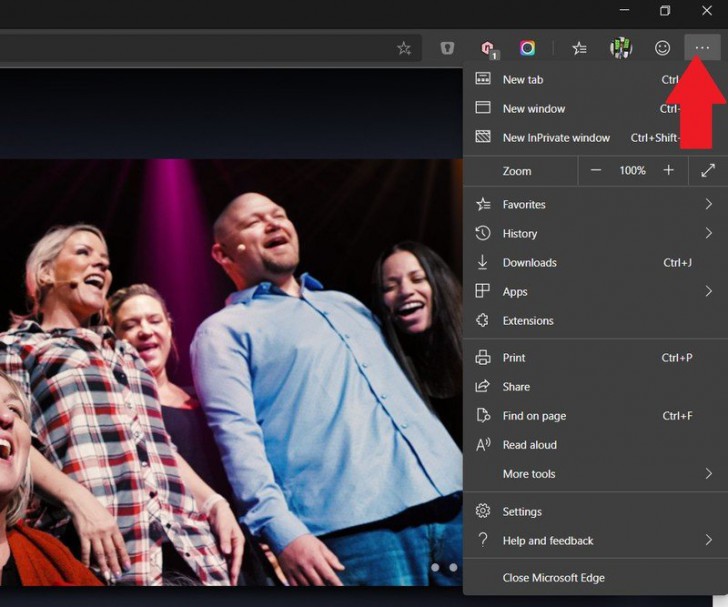This screenshot has height=607, width=728.
Task: Click the Settings gear icon
Action: tap(483, 511)
